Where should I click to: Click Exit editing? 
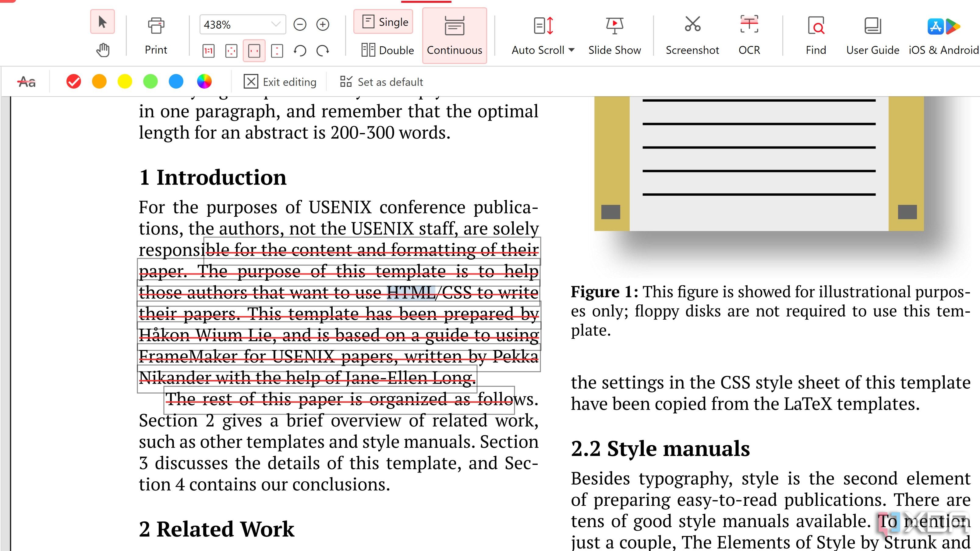click(x=280, y=82)
